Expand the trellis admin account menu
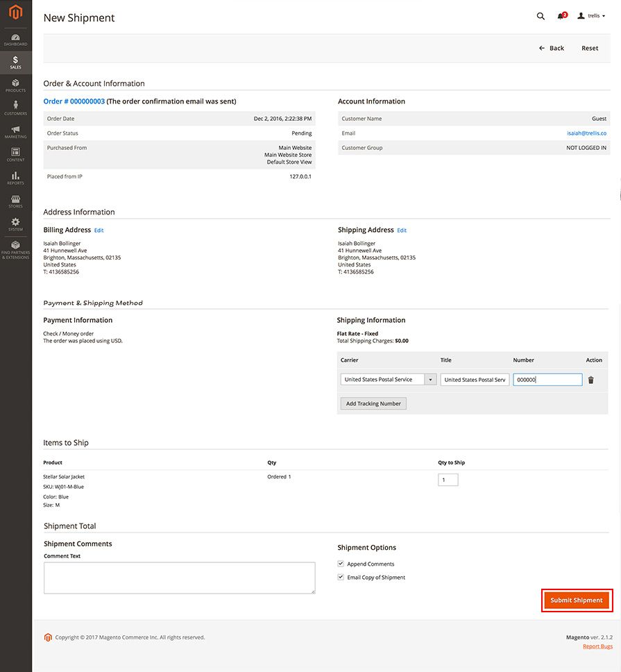621x672 pixels. [x=592, y=16]
